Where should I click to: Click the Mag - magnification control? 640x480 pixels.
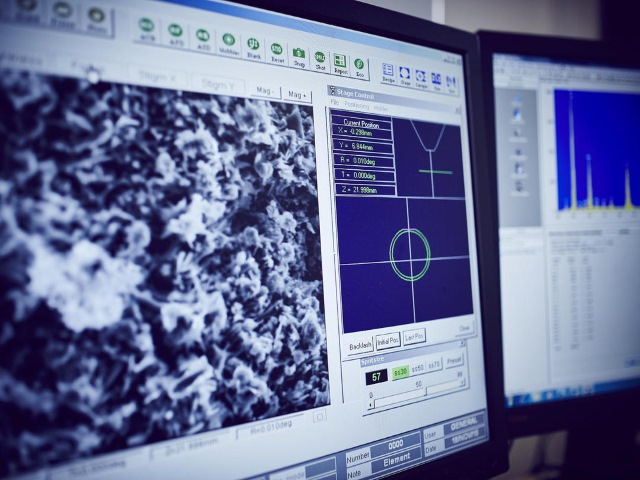coord(266,90)
